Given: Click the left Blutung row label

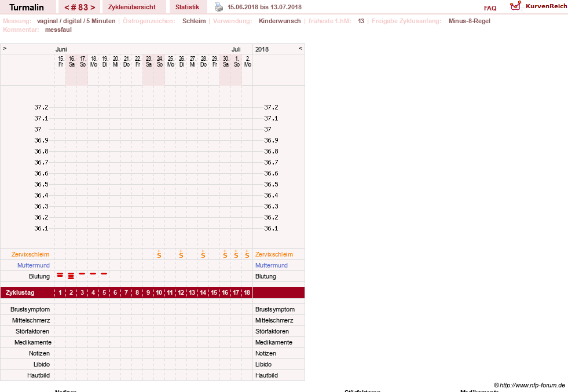Looking at the screenshot, I should (x=39, y=276).
